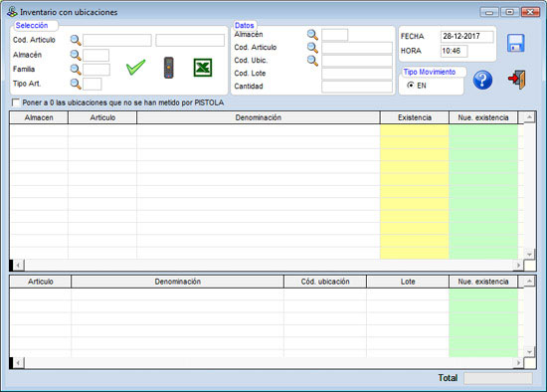Click search magnifier beside Cod. Articulo in Selección

tap(76, 40)
